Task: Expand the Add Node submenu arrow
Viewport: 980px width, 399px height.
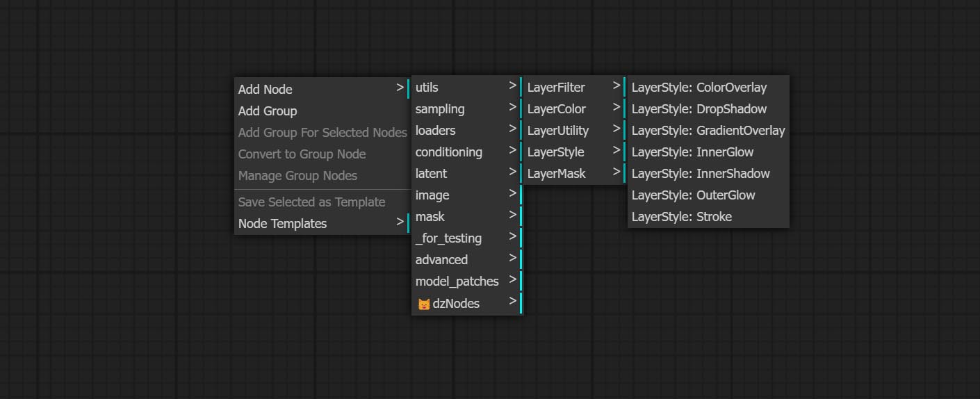Action: 400,88
